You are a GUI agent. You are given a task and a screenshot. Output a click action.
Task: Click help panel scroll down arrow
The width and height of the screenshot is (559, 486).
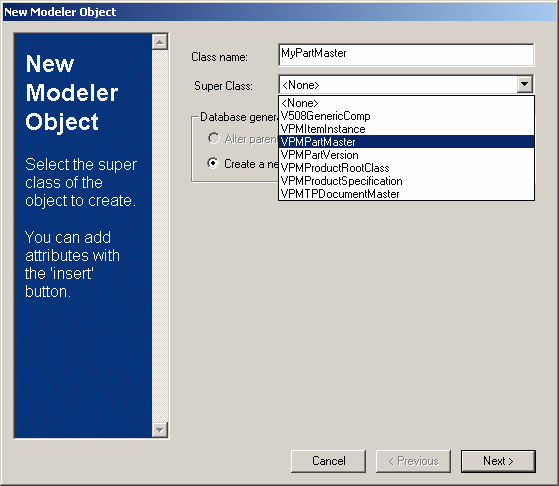pyautogui.click(x=160, y=429)
